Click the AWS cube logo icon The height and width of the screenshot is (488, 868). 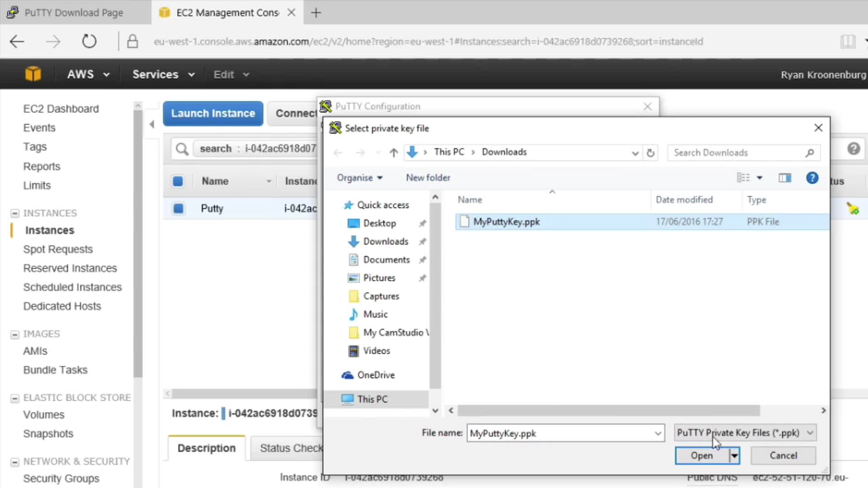point(33,74)
